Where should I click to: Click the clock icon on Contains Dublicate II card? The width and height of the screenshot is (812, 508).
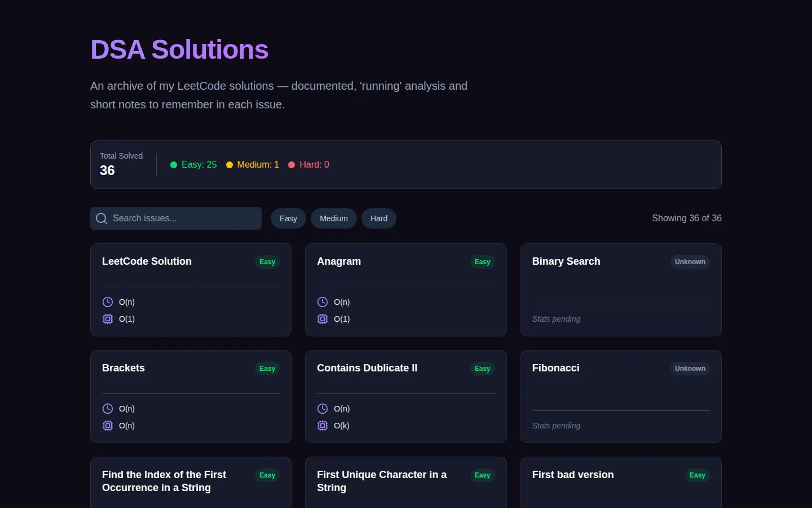click(x=323, y=409)
